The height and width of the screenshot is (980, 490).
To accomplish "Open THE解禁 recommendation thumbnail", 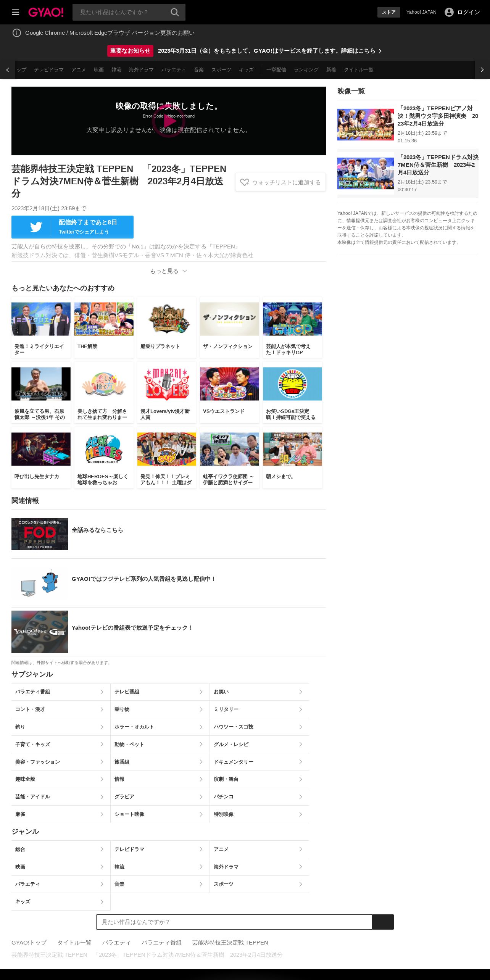I will (x=104, y=319).
